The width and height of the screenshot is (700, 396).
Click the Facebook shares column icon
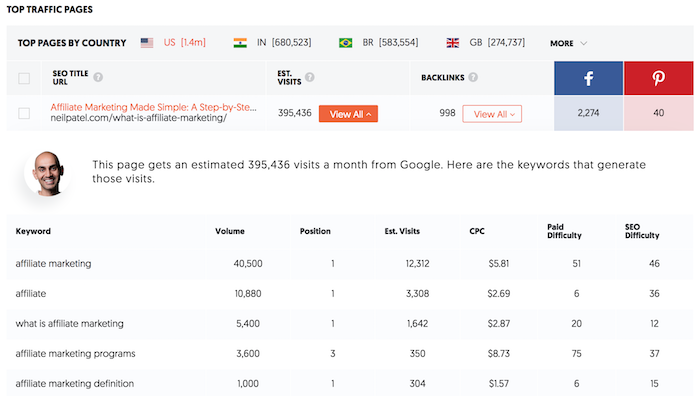coord(588,78)
